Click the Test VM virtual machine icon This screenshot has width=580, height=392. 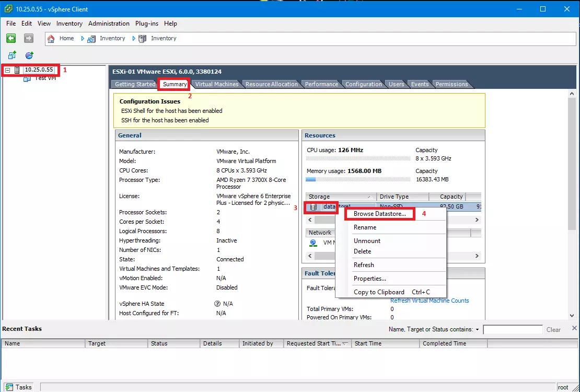click(27, 78)
